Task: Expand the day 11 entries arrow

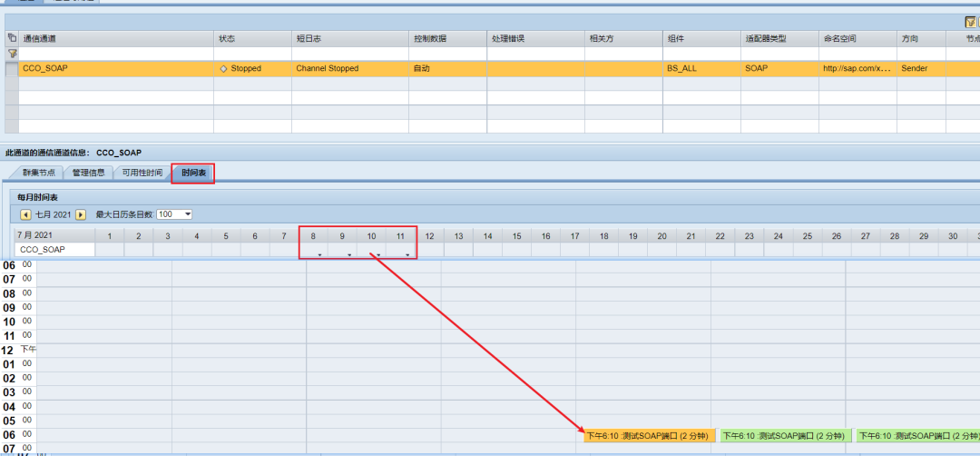Action: pos(407,254)
